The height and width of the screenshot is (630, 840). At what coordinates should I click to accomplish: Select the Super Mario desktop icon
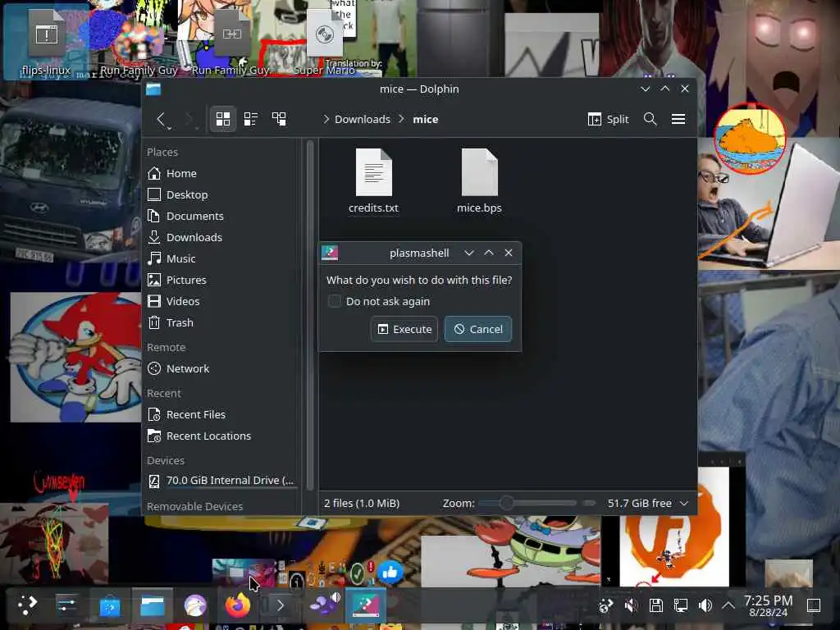tap(324, 44)
